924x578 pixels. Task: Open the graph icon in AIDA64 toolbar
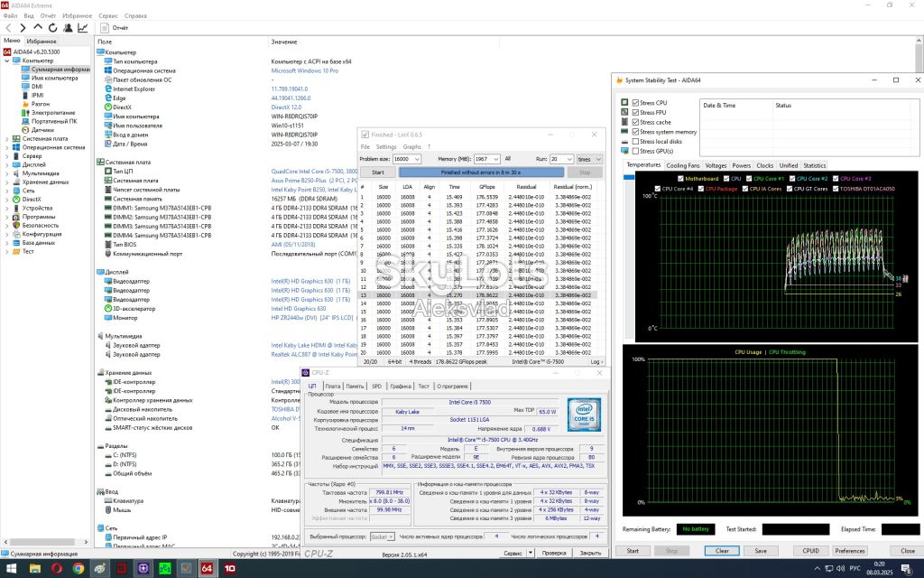click(x=82, y=28)
